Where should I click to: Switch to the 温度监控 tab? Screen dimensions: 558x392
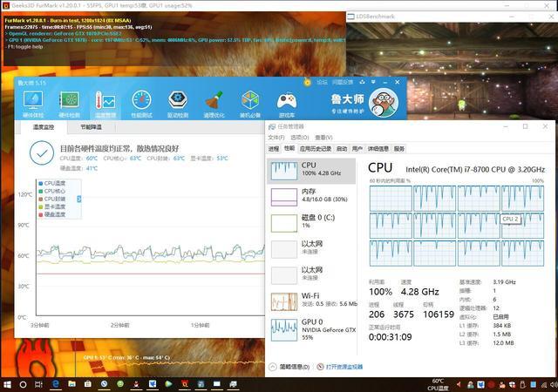[44, 127]
